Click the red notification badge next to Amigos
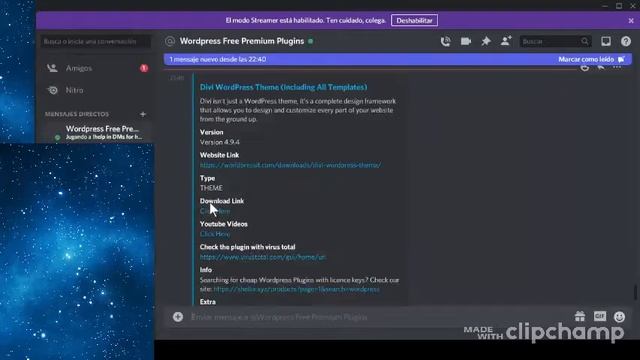The height and width of the screenshot is (360, 640). (x=144, y=68)
